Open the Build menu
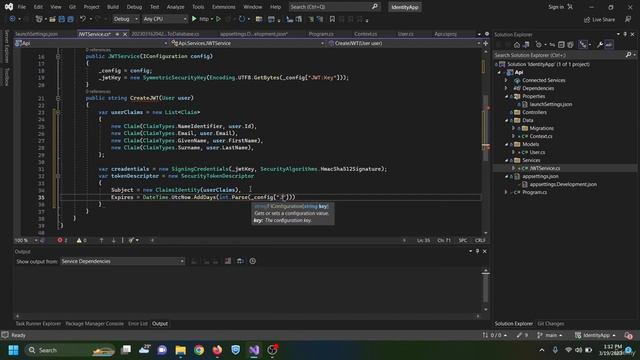The width and height of the screenshot is (640, 360). click(x=113, y=7)
